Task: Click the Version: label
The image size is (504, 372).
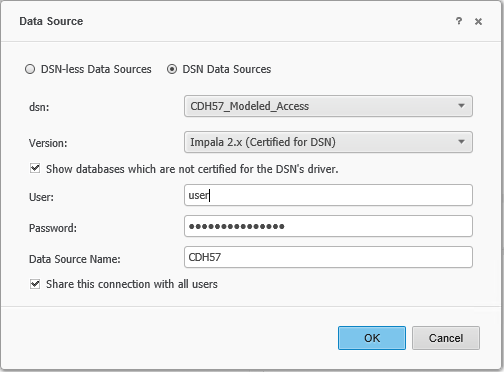Action: (x=48, y=143)
